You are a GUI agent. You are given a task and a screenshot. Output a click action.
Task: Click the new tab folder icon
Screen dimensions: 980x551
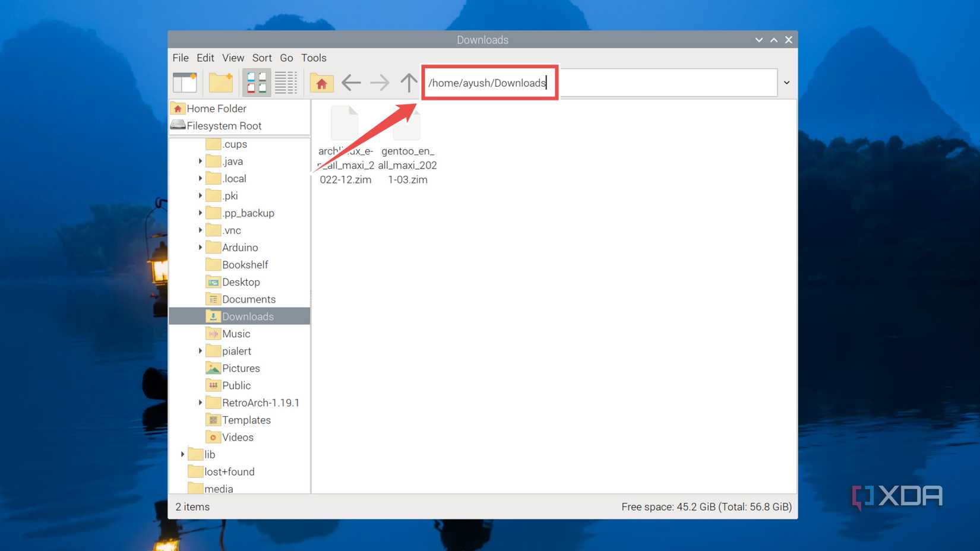point(220,83)
